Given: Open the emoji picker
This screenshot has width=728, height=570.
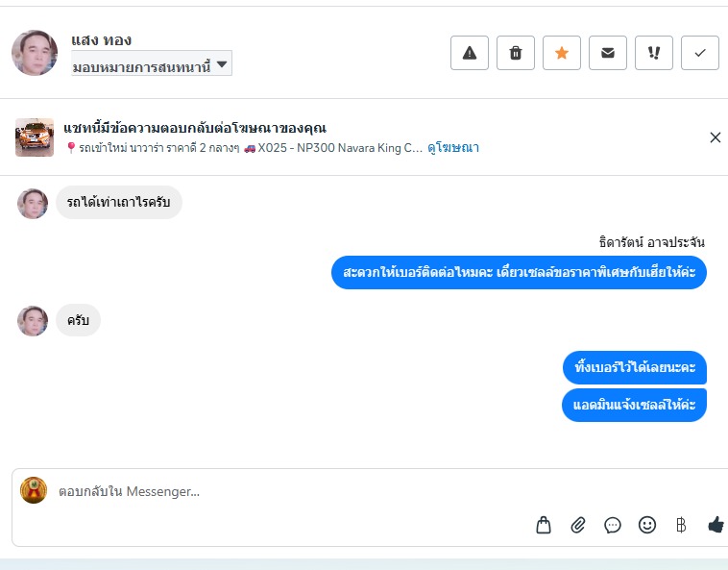Looking at the screenshot, I should pyautogui.click(x=647, y=525).
